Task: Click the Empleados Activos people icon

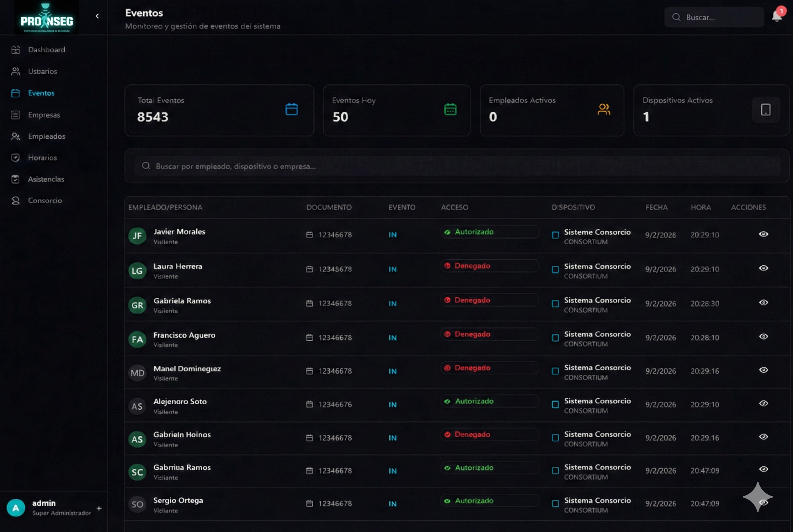Action: coord(604,109)
